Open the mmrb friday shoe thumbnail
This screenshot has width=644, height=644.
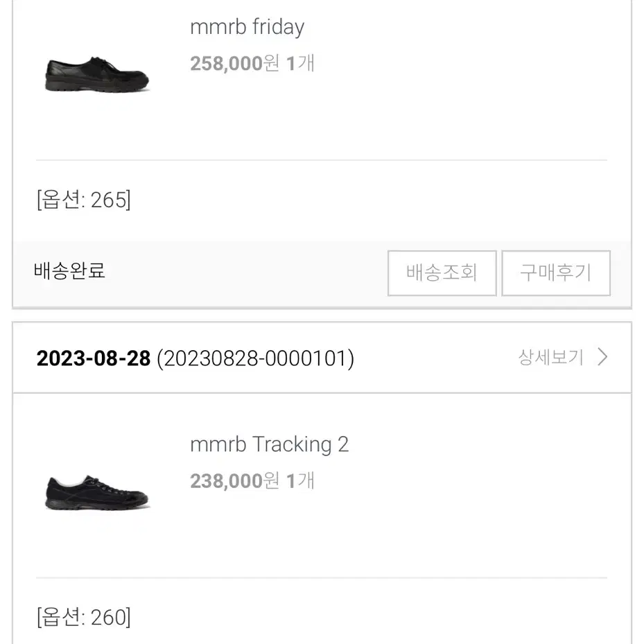97,74
